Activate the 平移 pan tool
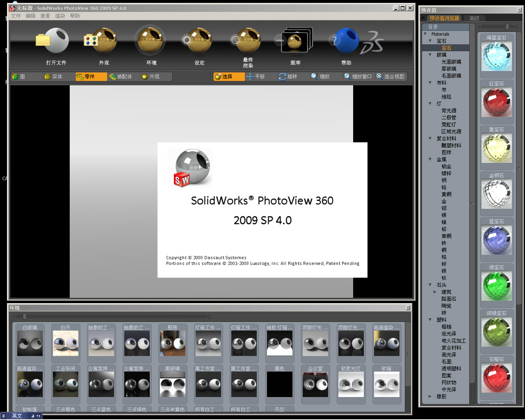The width and height of the screenshot is (525, 420). coord(261,77)
